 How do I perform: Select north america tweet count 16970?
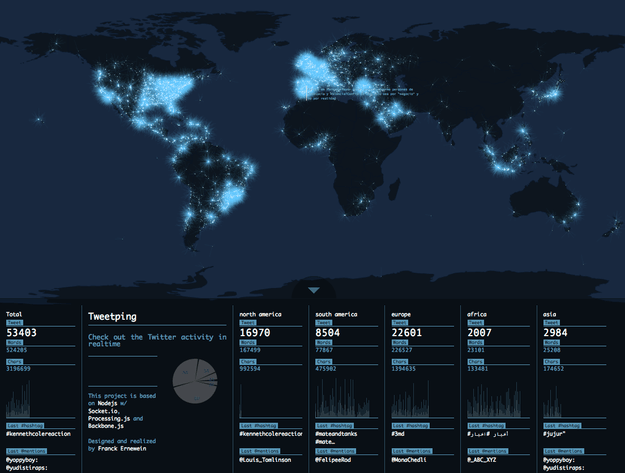[x=255, y=333]
